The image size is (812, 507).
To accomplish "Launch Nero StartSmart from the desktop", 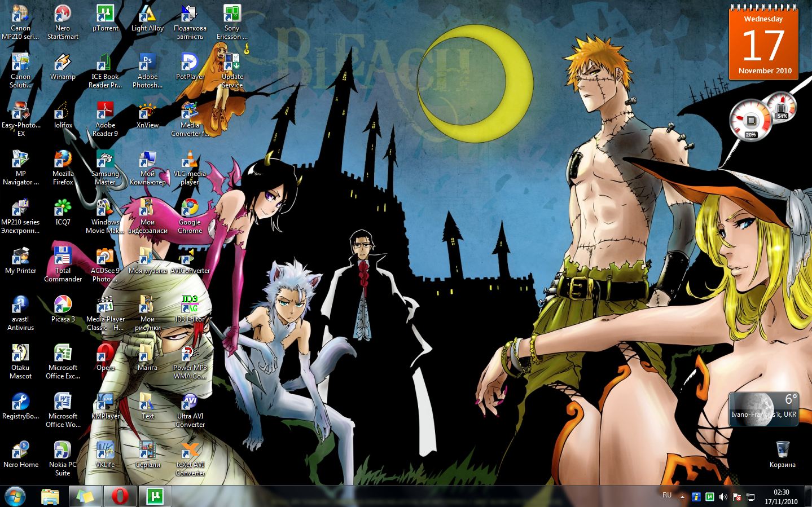I will [x=63, y=23].
